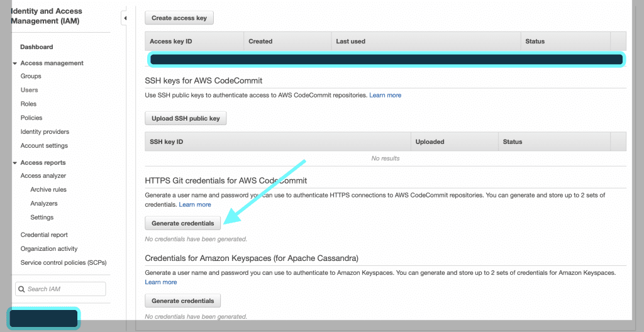Open the IAM Dashboard
Image resolution: width=644 pixels, height=332 pixels.
(36, 47)
